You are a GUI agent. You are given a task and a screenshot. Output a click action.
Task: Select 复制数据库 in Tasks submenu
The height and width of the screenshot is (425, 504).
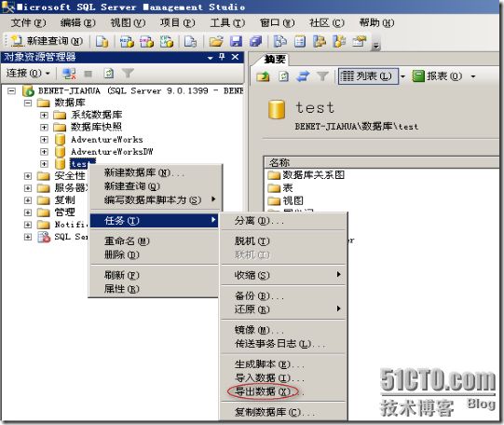tap(283, 412)
